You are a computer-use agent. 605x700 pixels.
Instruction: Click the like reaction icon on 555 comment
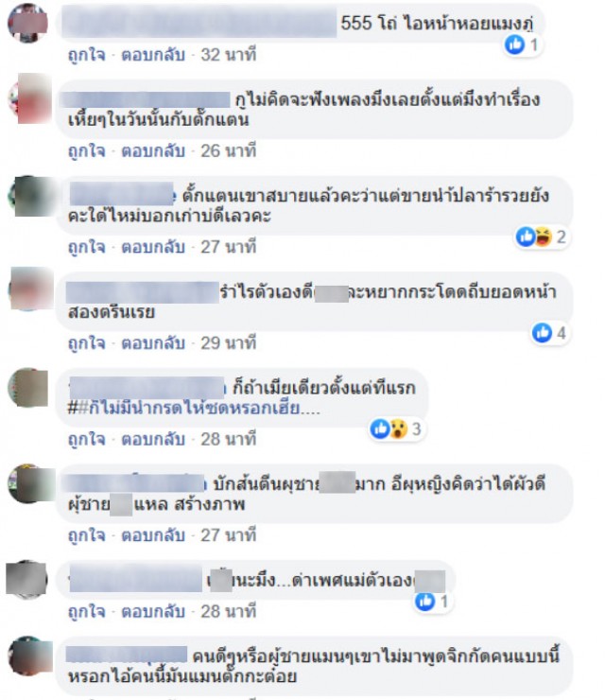click(514, 44)
